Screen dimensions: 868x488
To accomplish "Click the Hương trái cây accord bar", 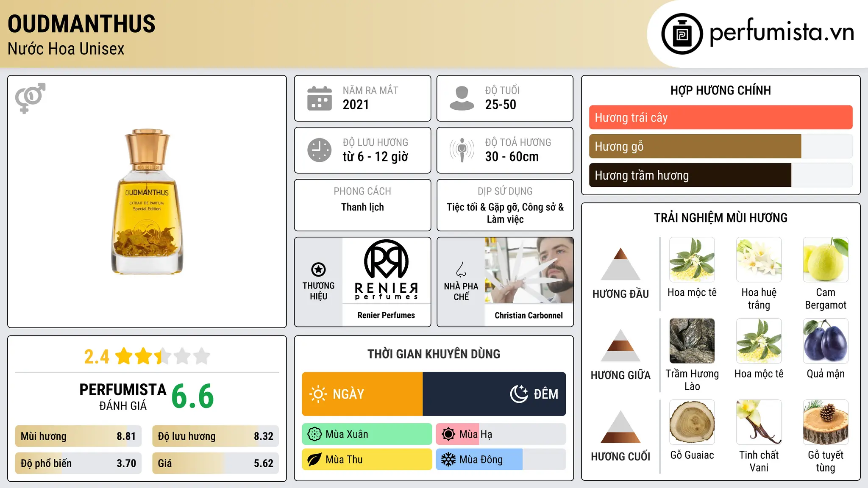I will 721,117.
